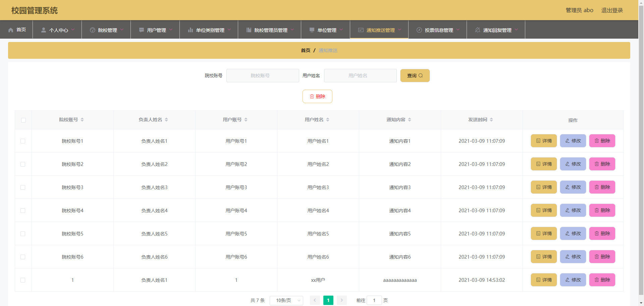Click the previous page arrow
Viewport: 644px width, 306px height.
click(x=315, y=300)
